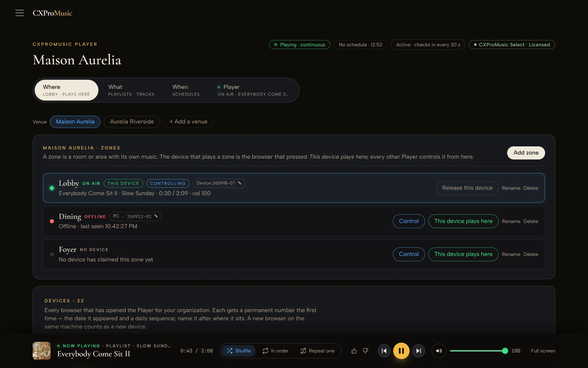Control the Dining zone
The width and height of the screenshot is (588, 368).
pos(409,221)
